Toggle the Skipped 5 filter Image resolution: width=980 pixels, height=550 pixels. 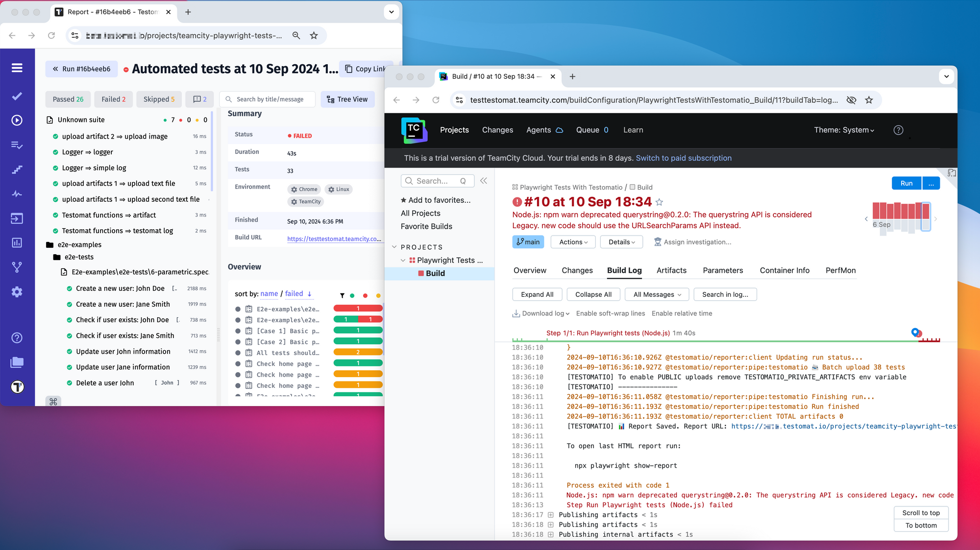[159, 99]
